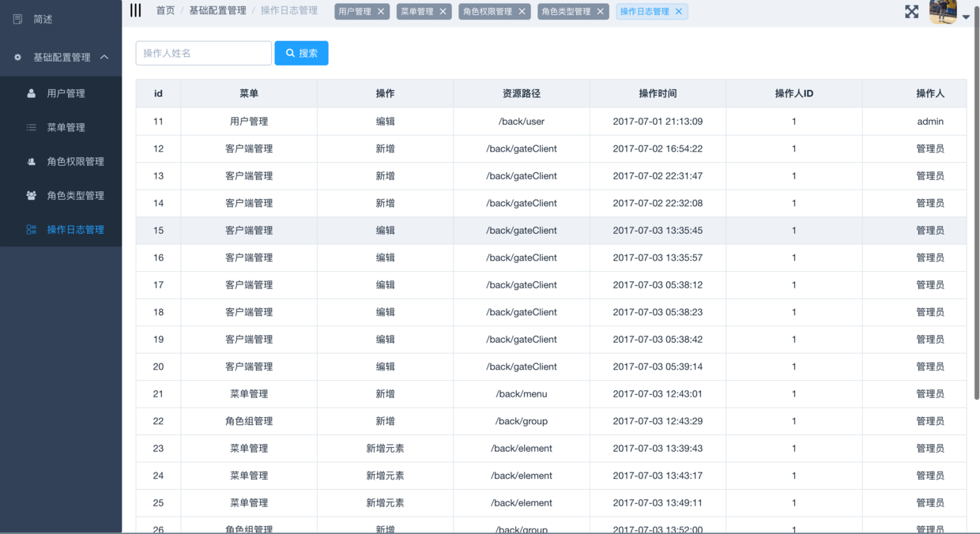Close the 操作日志管理 tab
Screen dimensions: 980x534
click(679, 11)
